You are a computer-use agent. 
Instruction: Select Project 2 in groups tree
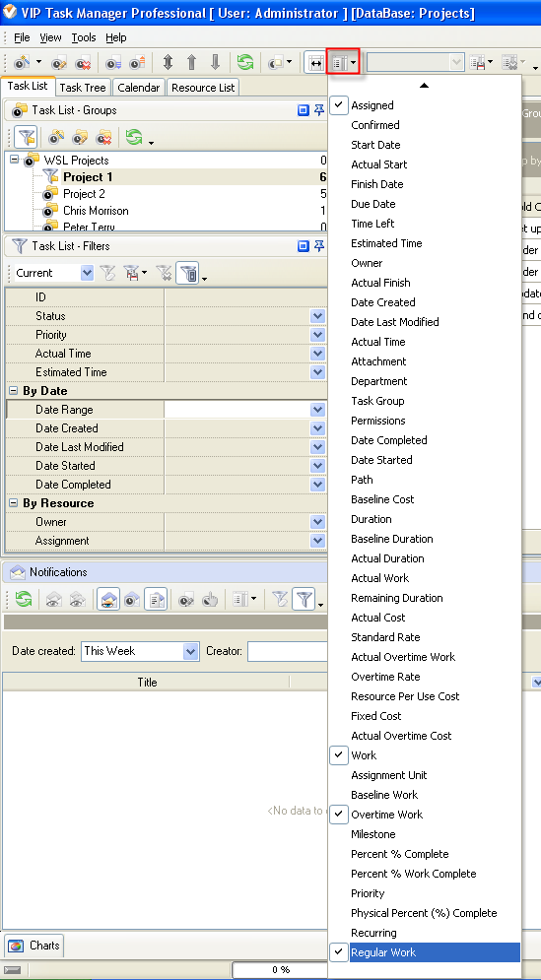(x=84, y=194)
